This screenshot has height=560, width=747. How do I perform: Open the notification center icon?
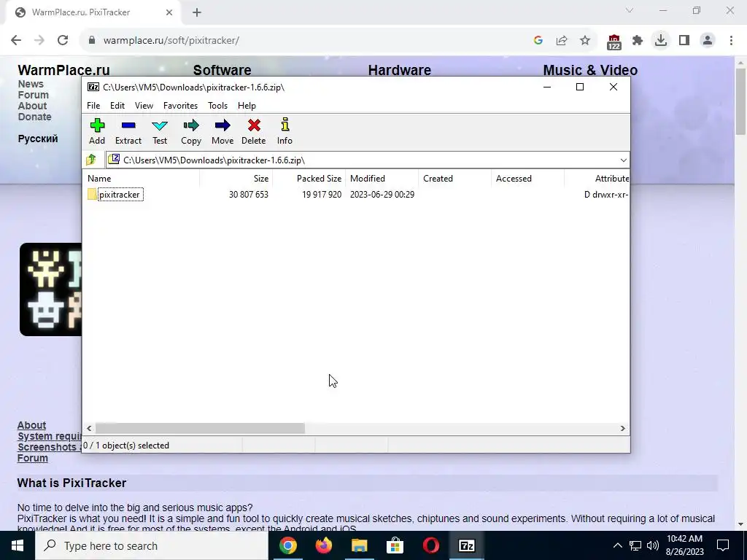723,545
